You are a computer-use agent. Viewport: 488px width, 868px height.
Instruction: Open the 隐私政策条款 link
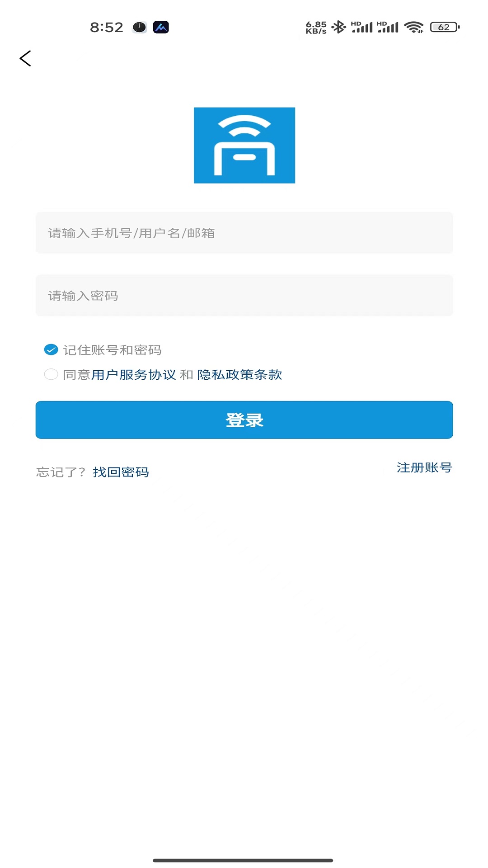click(x=239, y=375)
